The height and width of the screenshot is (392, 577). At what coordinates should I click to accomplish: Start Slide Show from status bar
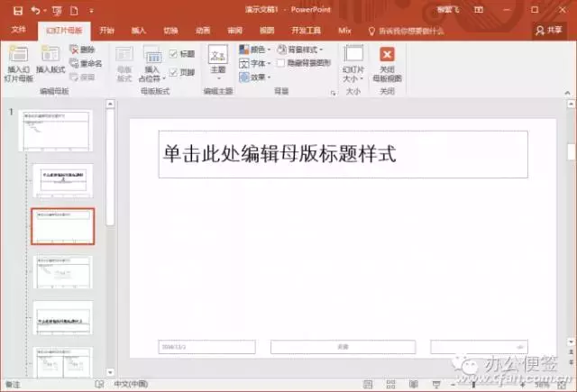coord(436,385)
